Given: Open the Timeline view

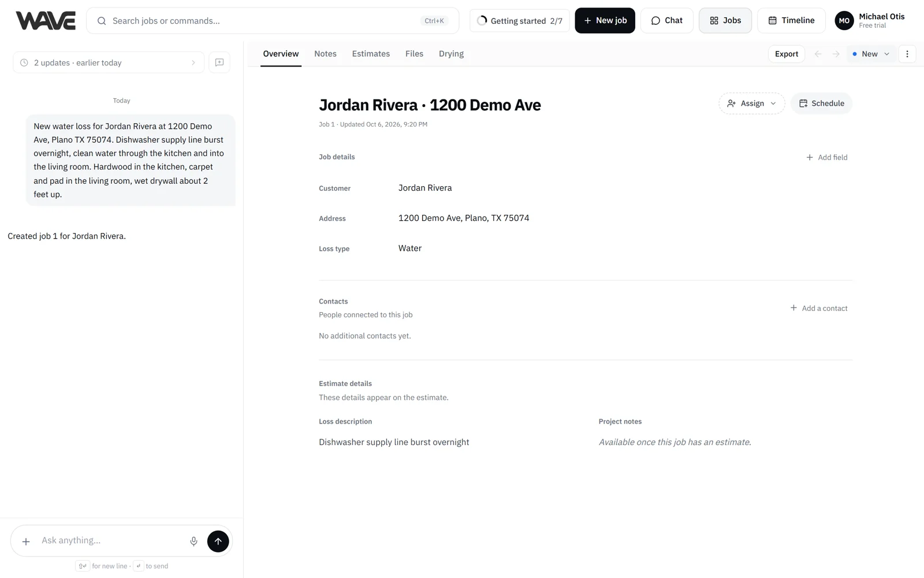Looking at the screenshot, I should [791, 21].
